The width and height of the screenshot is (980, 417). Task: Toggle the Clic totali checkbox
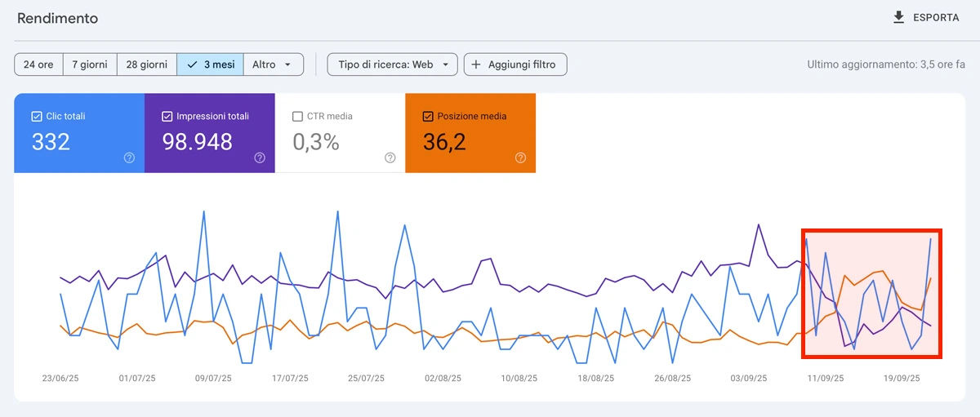point(37,117)
